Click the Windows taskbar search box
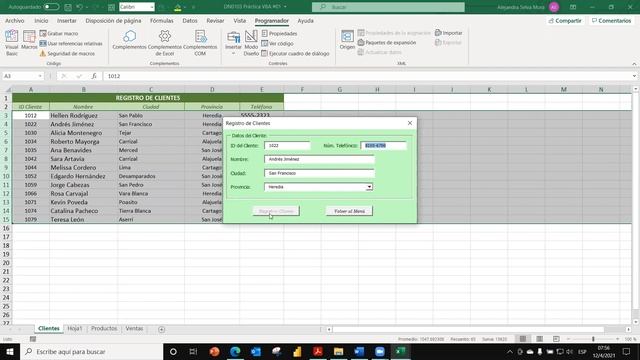Image resolution: width=640 pixels, height=360 pixels. point(91,351)
